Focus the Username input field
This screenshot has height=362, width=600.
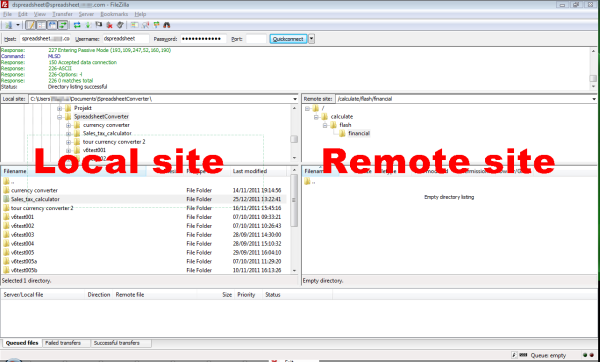[x=126, y=39]
